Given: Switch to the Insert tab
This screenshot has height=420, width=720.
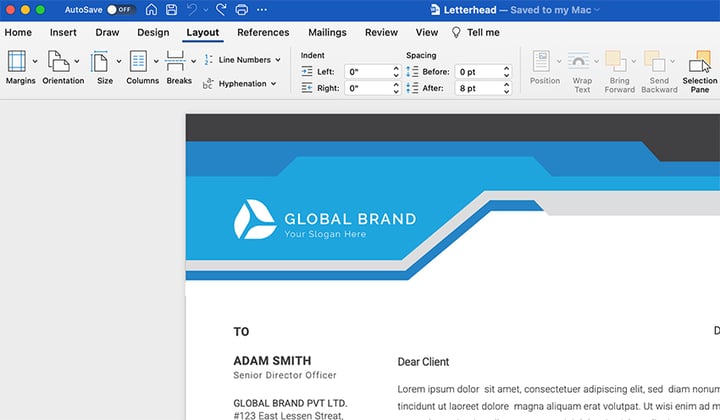Looking at the screenshot, I should (63, 33).
